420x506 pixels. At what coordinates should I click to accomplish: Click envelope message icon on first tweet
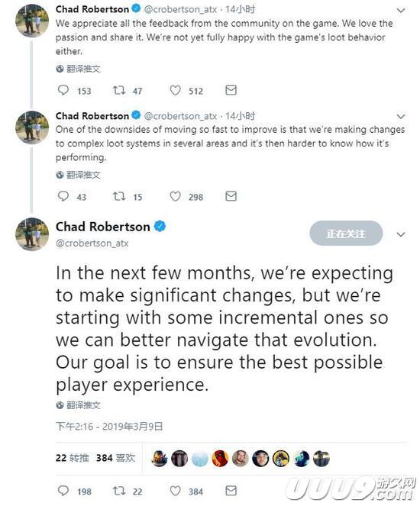(231, 90)
